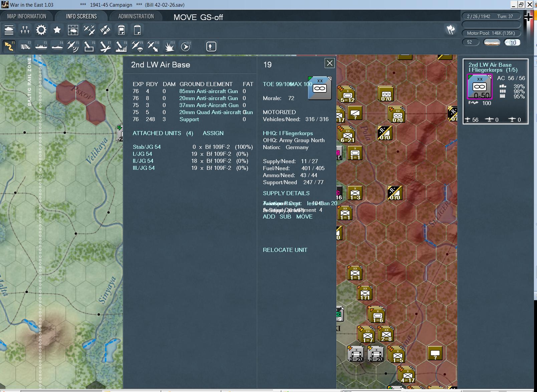Open the reinforcements arrows icon
This screenshot has height=392, width=537.
[105, 30]
